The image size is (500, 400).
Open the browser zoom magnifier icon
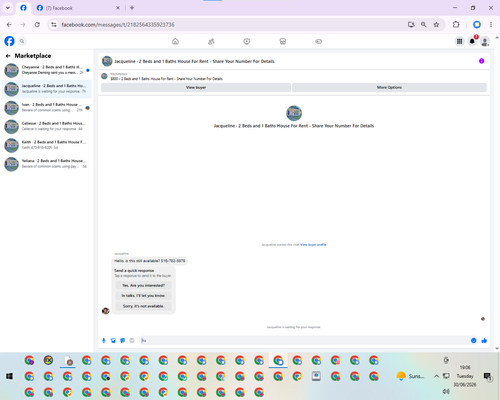point(424,25)
